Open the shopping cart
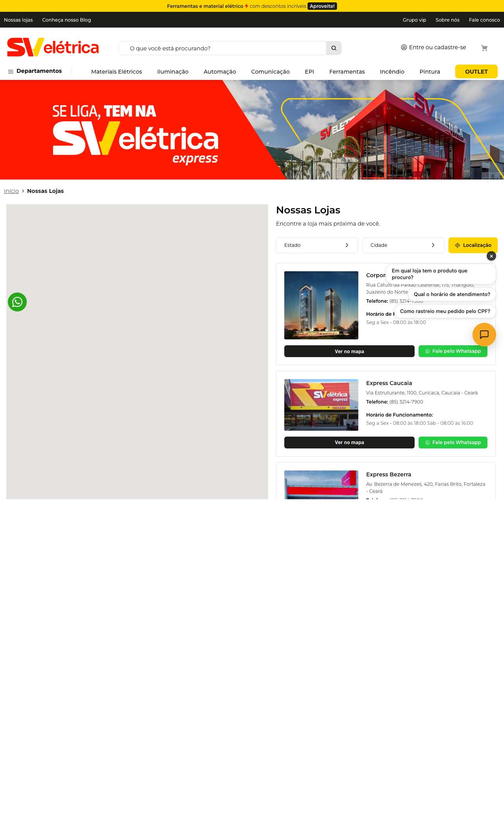This screenshot has height=826, width=504. tap(484, 48)
